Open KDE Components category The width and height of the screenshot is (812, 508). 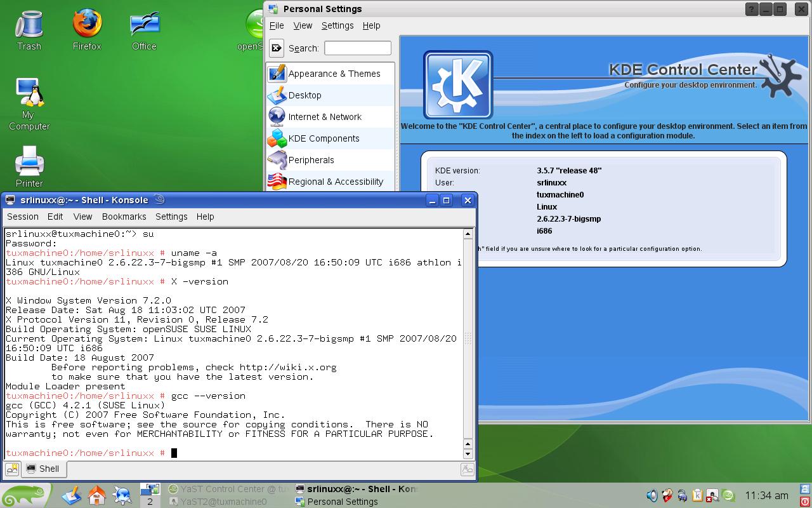pyautogui.click(x=331, y=138)
